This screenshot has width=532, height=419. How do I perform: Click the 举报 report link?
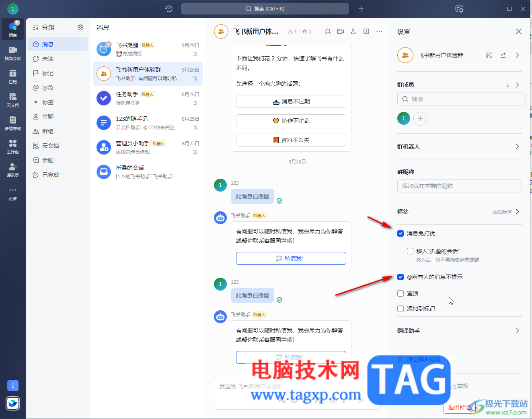pos(460,386)
